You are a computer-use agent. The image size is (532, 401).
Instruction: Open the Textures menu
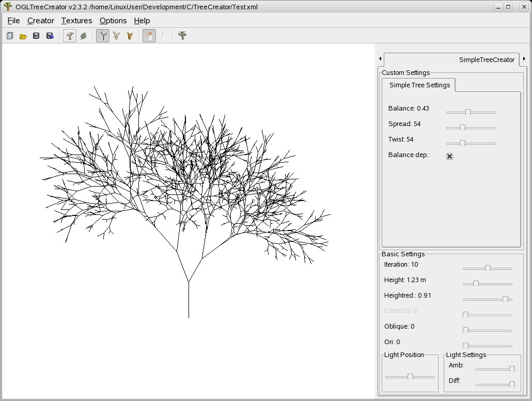pyautogui.click(x=76, y=21)
